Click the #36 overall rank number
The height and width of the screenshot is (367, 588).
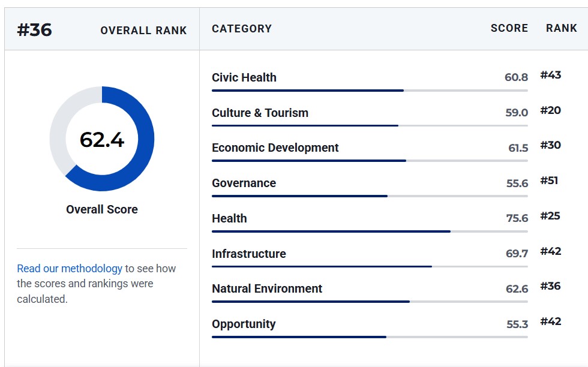coord(35,30)
